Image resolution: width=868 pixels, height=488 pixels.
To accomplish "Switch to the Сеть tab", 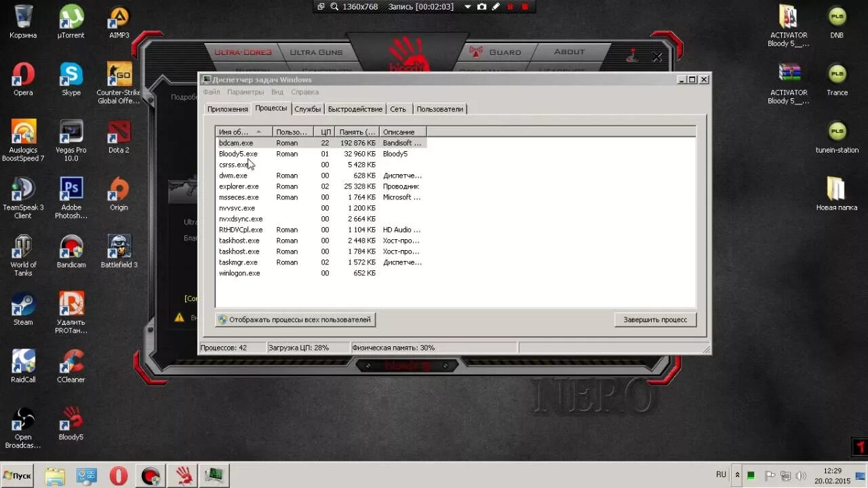I will pos(398,109).
